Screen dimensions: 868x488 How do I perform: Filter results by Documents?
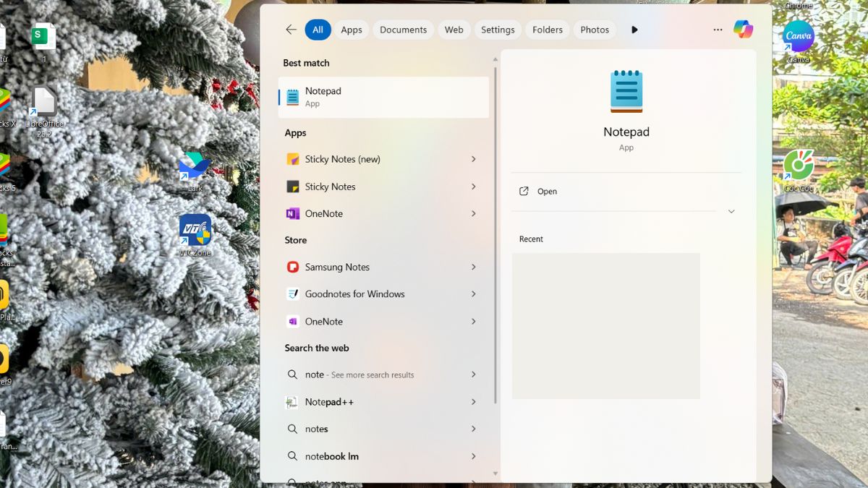404,30
